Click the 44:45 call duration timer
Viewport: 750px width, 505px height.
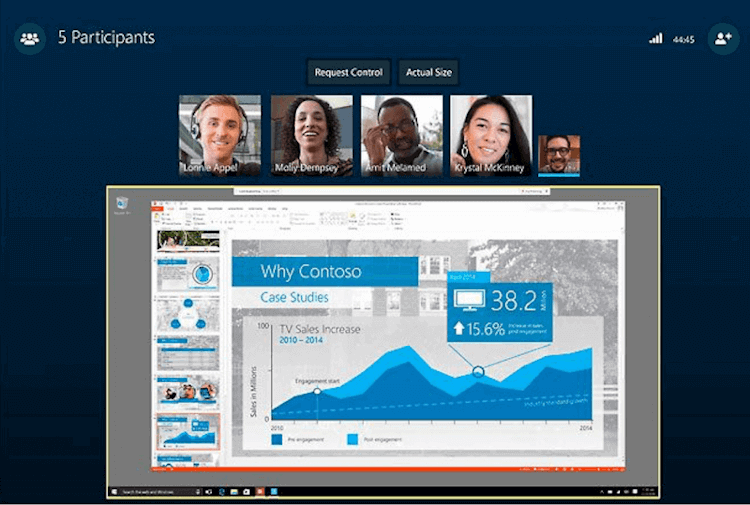tap(684, 39)
